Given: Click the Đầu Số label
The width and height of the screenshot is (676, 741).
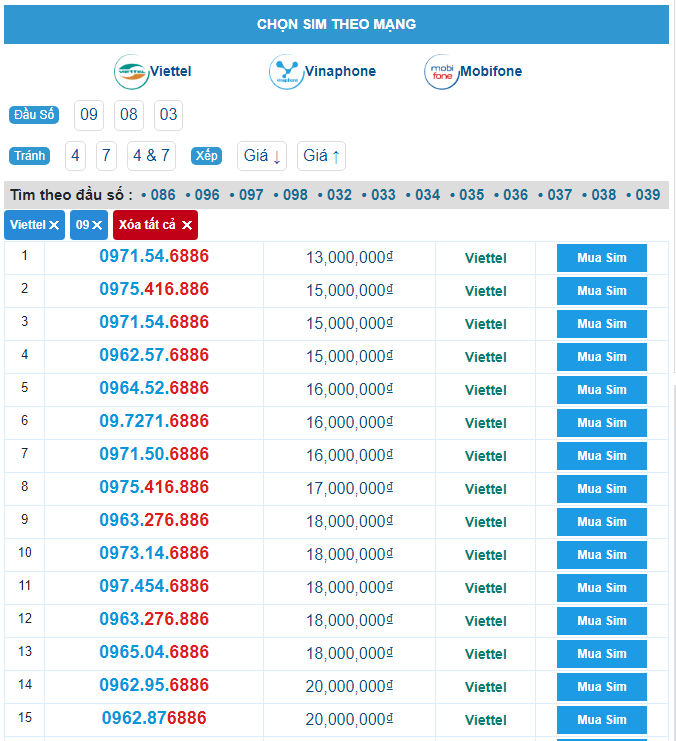Looking at the screenshot, I should tap(34, 115).
